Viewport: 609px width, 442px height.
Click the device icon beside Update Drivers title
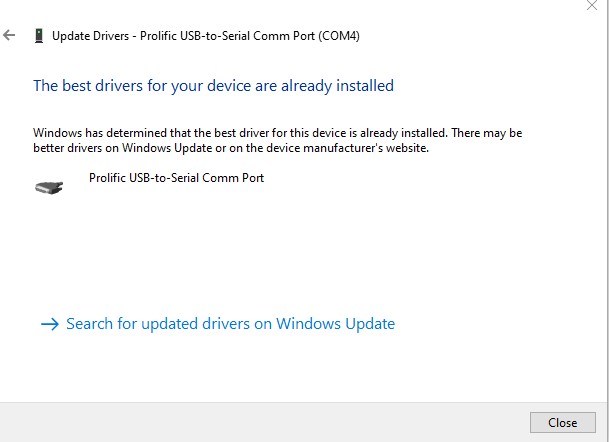tap(39, 36)
